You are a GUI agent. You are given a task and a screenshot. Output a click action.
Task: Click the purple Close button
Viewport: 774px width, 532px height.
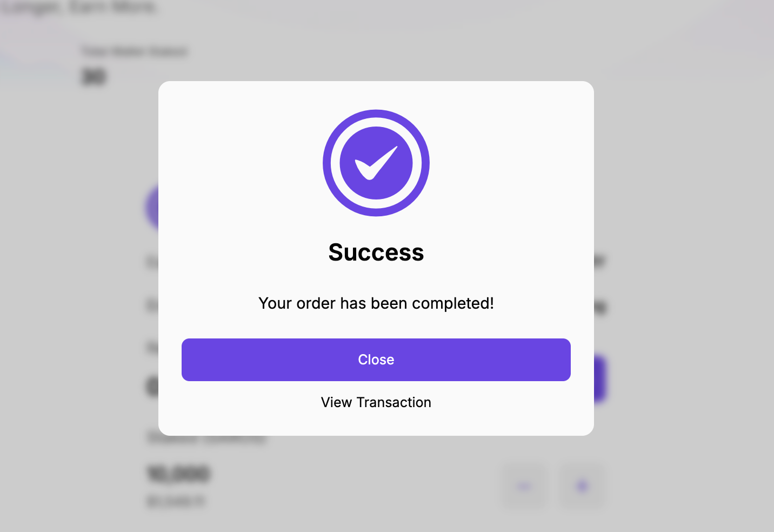[376, 360]
